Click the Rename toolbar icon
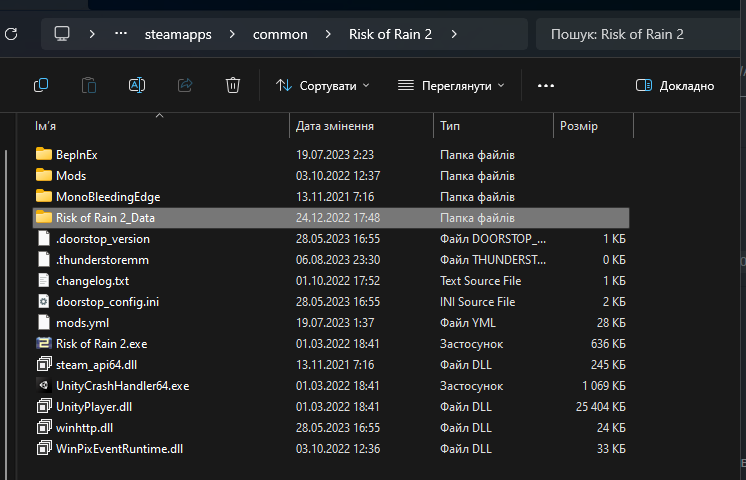 [137, 85]
